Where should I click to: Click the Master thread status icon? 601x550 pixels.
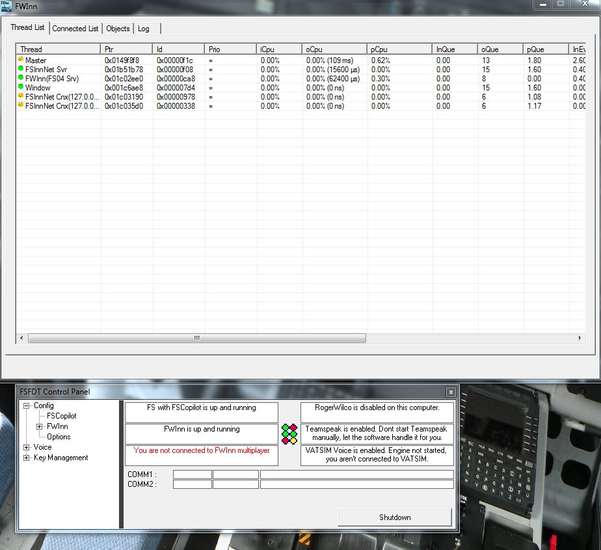[21, 59]
